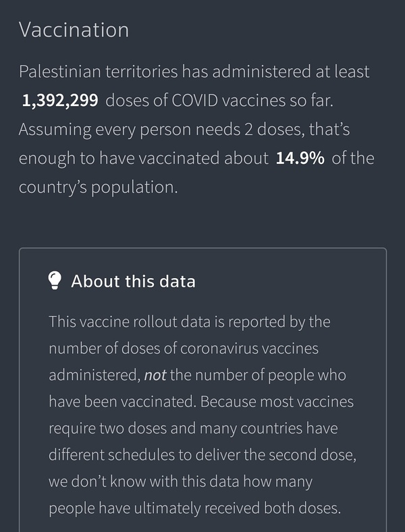The height and width of the screenshot is (532, 405).
Task: Click the lightbulb icon beside About this data
Action: click(55, 281)
